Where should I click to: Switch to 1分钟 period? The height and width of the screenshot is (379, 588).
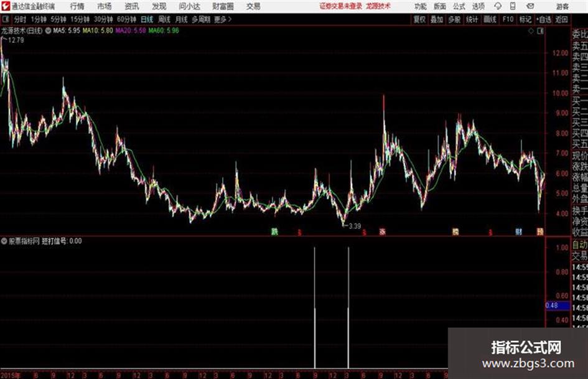click(x=38, y=19)
